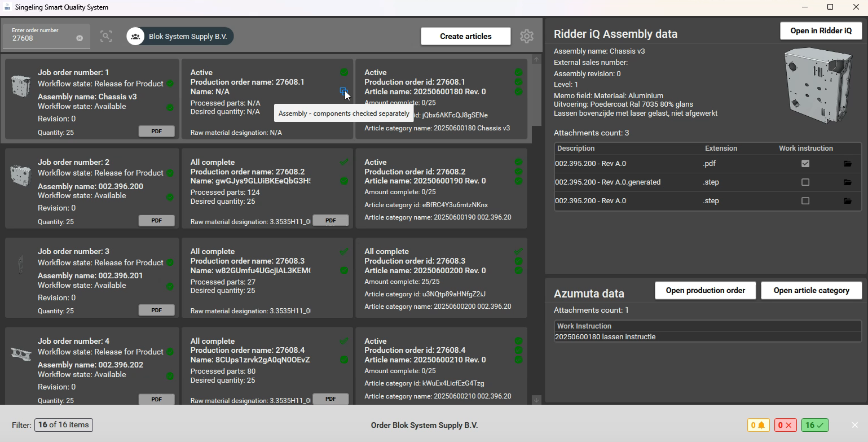Open folder for the .pdf attachment

(847, 164)
